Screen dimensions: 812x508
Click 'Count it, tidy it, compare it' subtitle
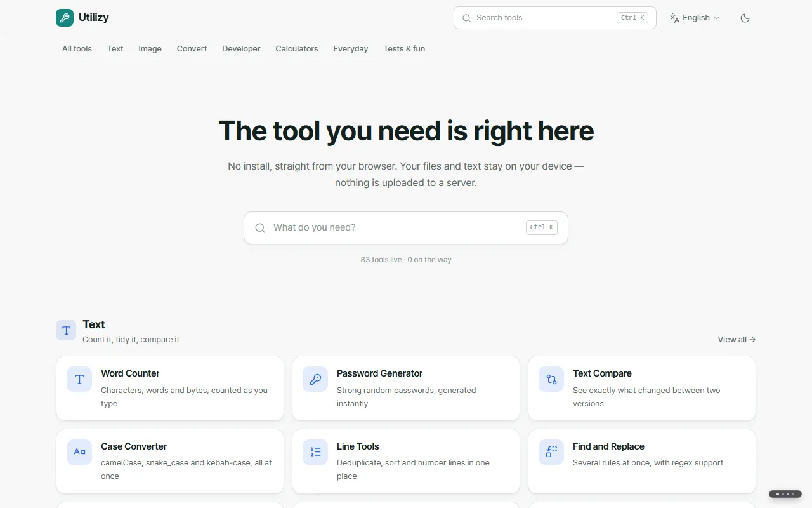coord(131,340)
